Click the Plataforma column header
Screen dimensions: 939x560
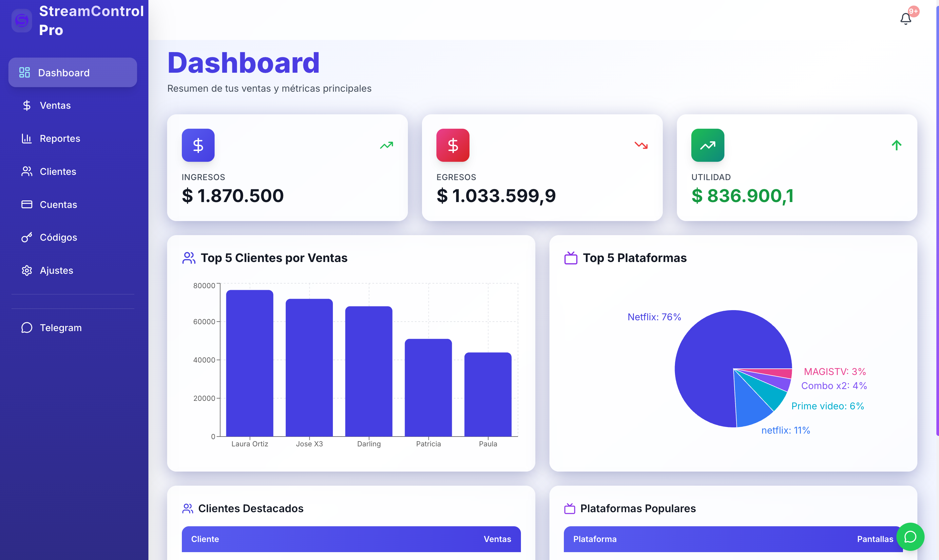pyautogui.click(x=595, y=539)
